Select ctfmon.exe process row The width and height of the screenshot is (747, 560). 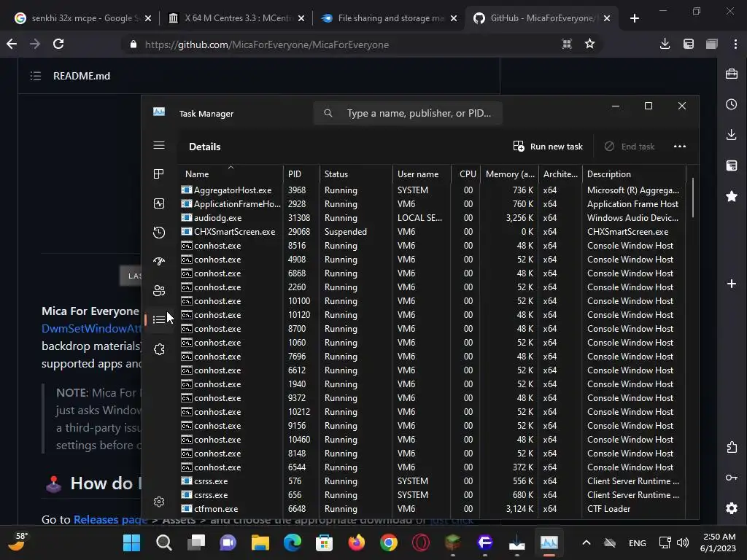[433, 508]
